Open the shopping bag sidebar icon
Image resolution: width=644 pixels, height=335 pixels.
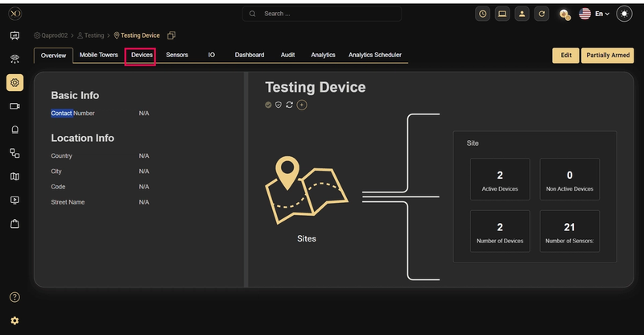(x=14, y=224)
